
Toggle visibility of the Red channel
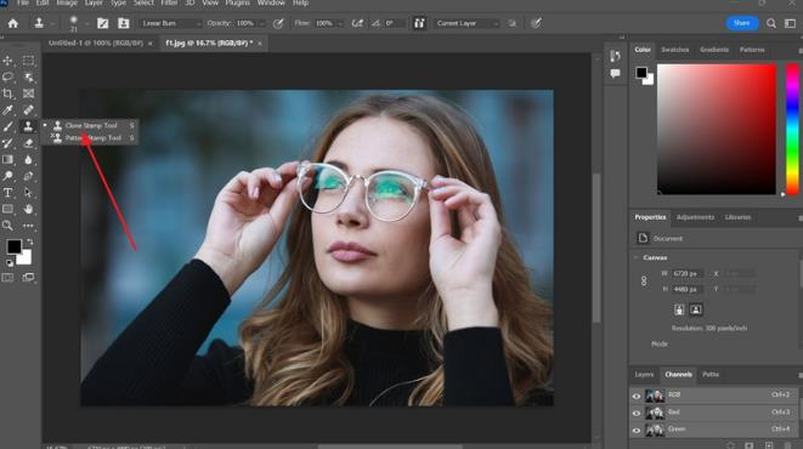636,413
